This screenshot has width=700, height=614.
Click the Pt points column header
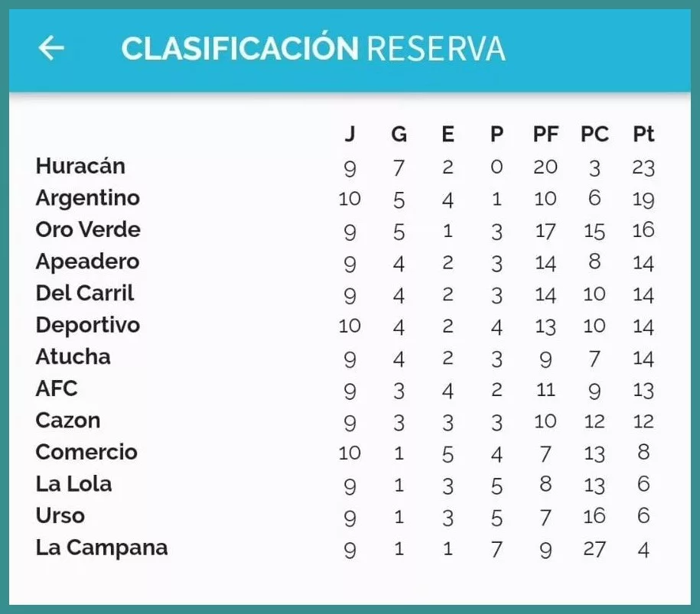click(643, 135)
